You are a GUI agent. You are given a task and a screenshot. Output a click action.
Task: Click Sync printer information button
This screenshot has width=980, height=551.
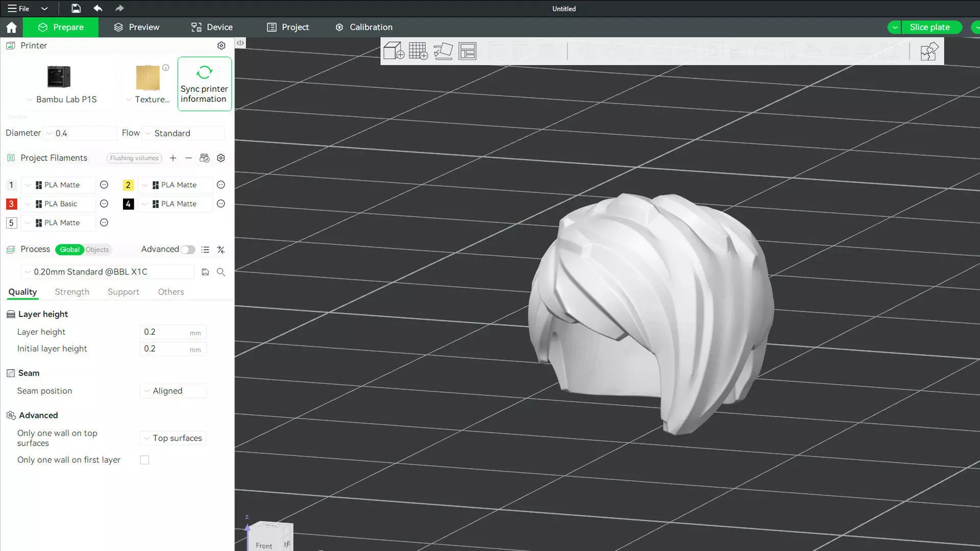[204, 84]
